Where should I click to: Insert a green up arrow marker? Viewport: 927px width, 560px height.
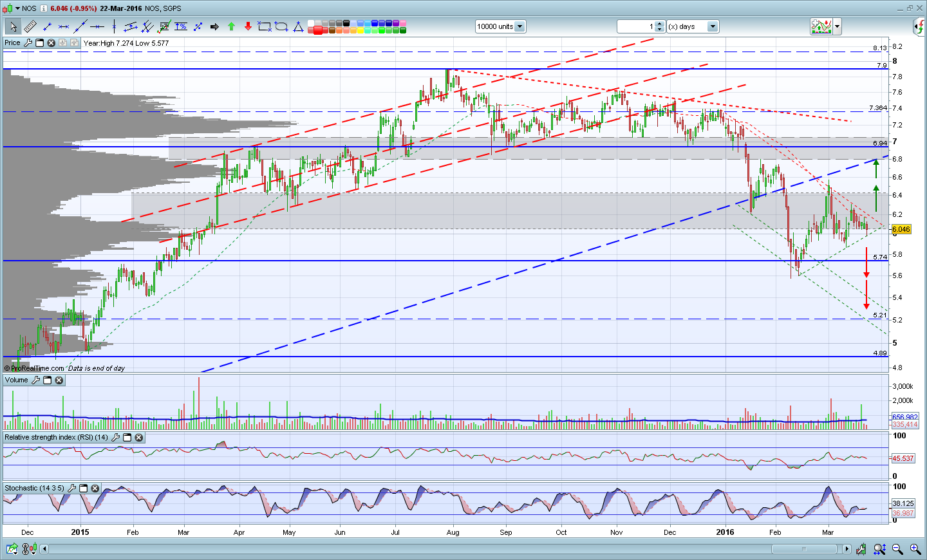click(231, 26)
